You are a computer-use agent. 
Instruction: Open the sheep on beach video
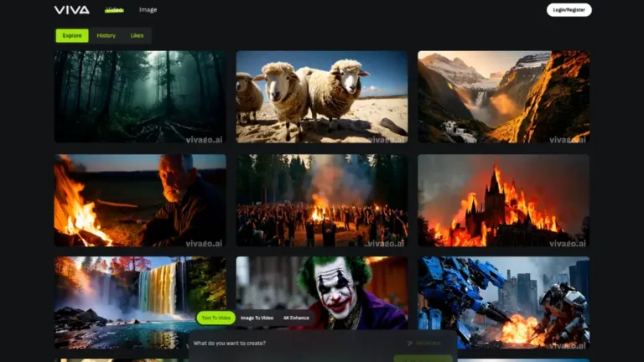tap(322, 96)
